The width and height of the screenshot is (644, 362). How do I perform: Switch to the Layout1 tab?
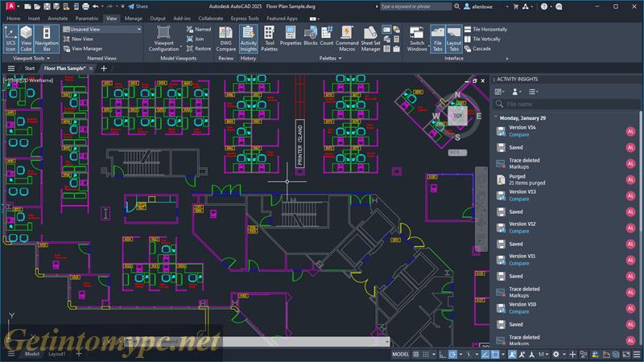(x=56, y=354)
